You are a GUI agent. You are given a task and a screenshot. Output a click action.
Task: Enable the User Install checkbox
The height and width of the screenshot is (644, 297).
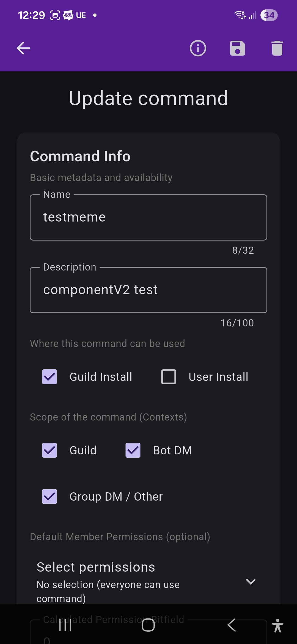click(168, 377)
